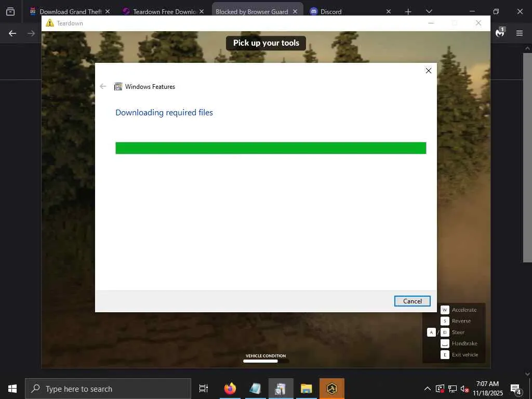The height and width of the screenshot is (399, 532).
Task: Go forward in the browser
Action: click(x=31, y=33)
